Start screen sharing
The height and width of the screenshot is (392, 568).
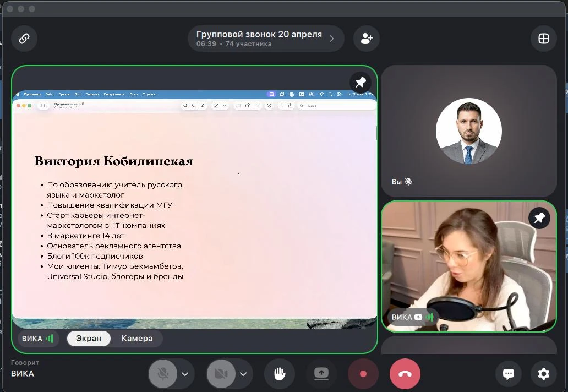tap(321, 374)
